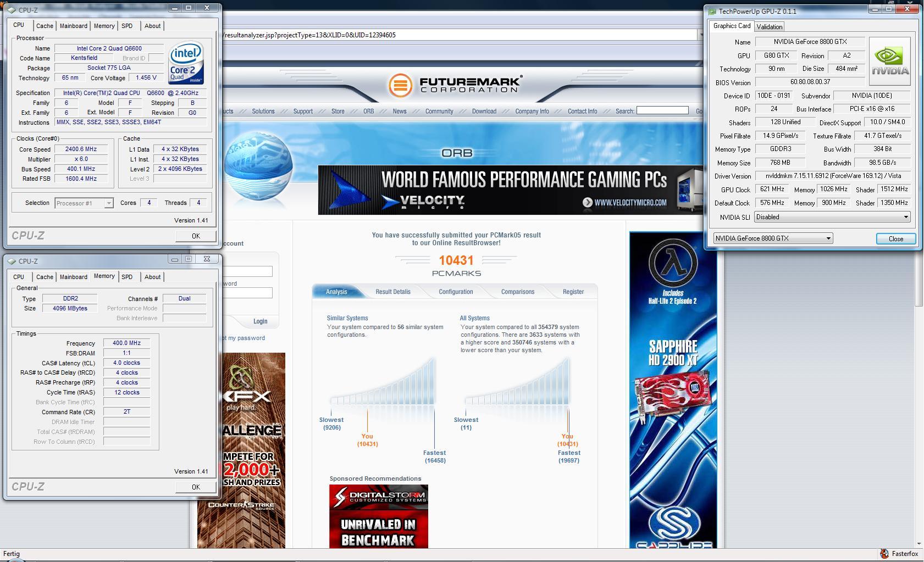Screen dimensions: 924x562
Task: Switch to Validation tab in GPU-Z
Action: (769, 26)
